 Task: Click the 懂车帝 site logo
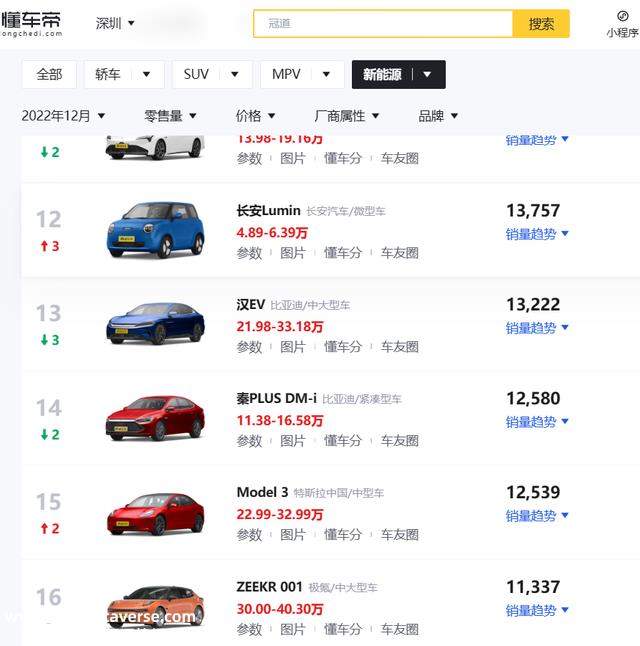[x=31, y=23]
